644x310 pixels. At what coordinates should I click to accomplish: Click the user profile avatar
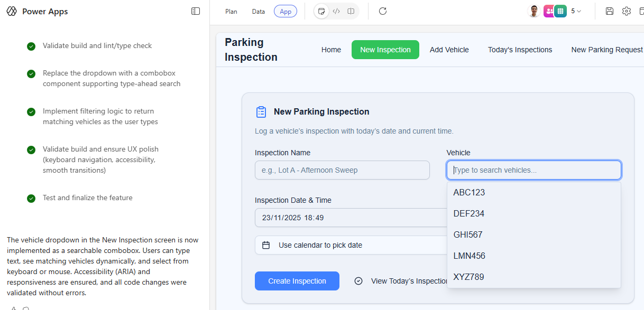tap(534, 11)
